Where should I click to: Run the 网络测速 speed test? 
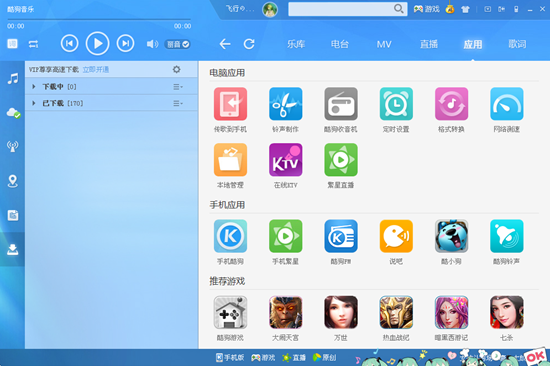coord(507,104)
